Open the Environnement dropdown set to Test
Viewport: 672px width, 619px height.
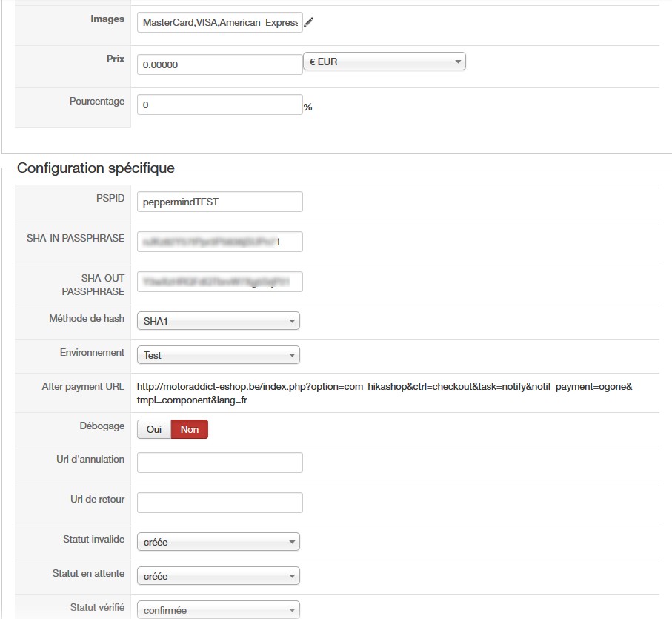219,355
